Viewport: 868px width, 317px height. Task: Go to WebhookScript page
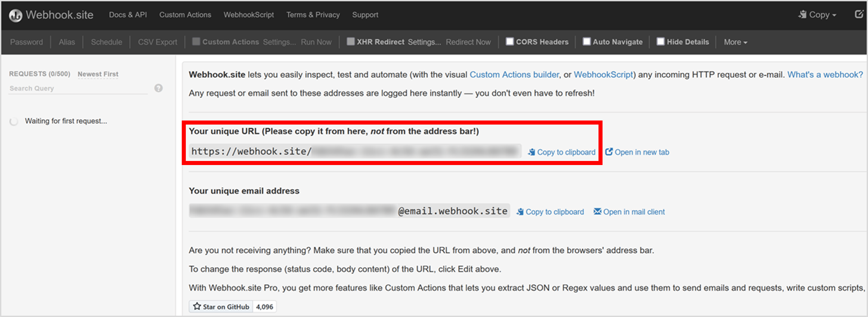pos(249,15)
